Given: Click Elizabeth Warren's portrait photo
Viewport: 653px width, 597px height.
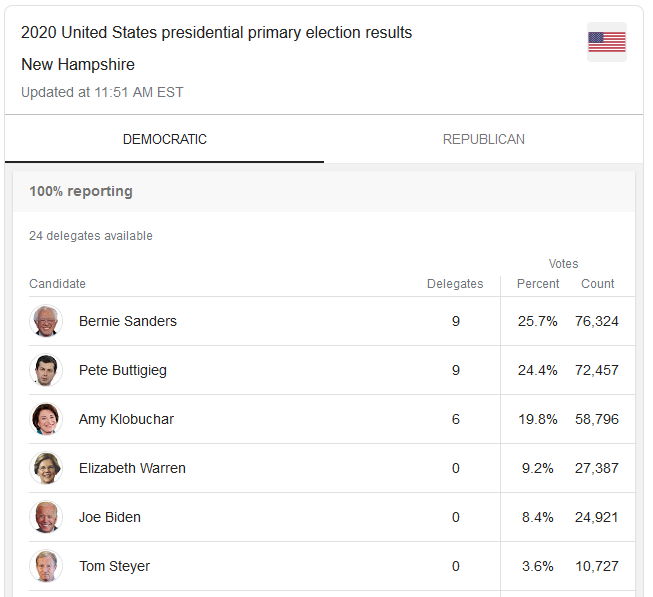Looking at the screenshot, I should [x=46, y=468].
